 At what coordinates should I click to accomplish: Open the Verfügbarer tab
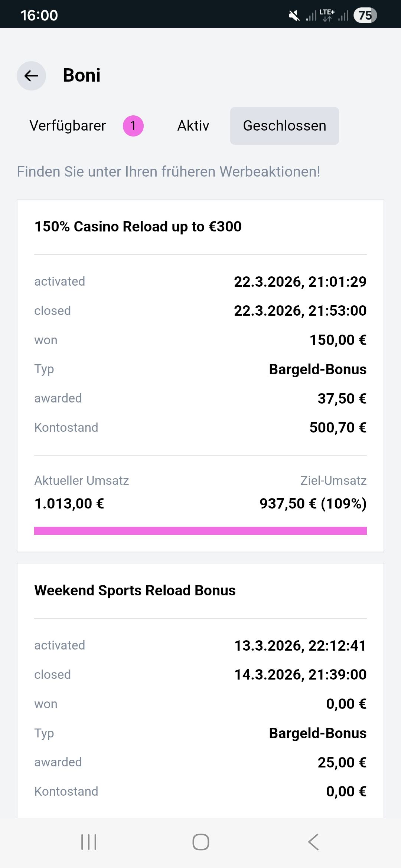tap(68, 126)
